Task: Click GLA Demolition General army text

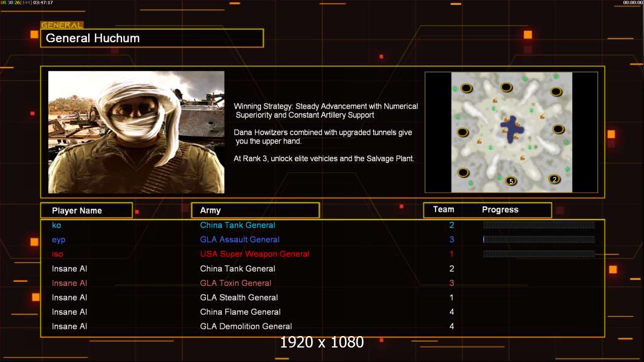Action: 246,326
